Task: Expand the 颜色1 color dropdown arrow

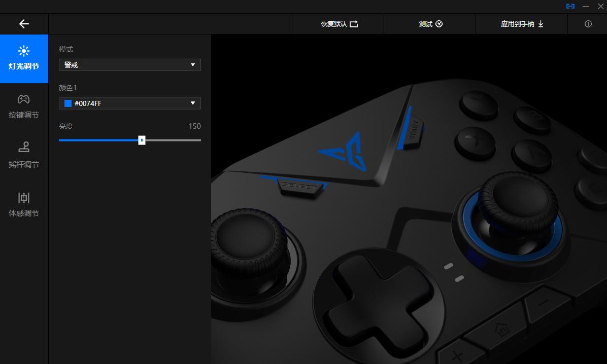Action: (x=193, y=103)
